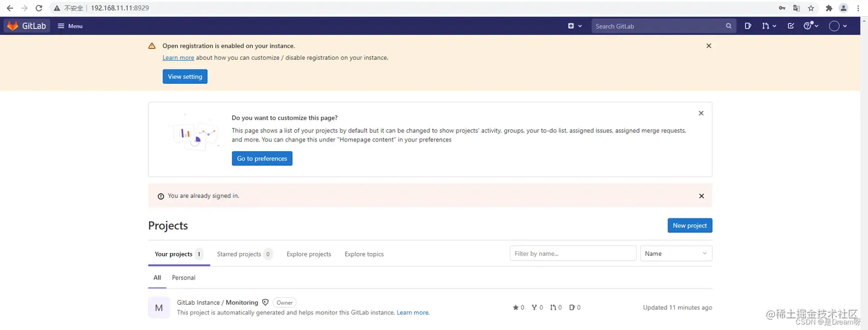Open the browser three-dot menu
The image size is (868, 330).
pyautogui.click(x=858, y=8)
